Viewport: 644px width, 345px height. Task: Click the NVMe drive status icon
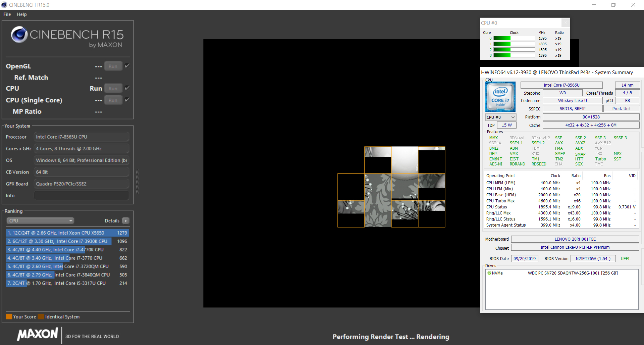(x=489, y=273)
